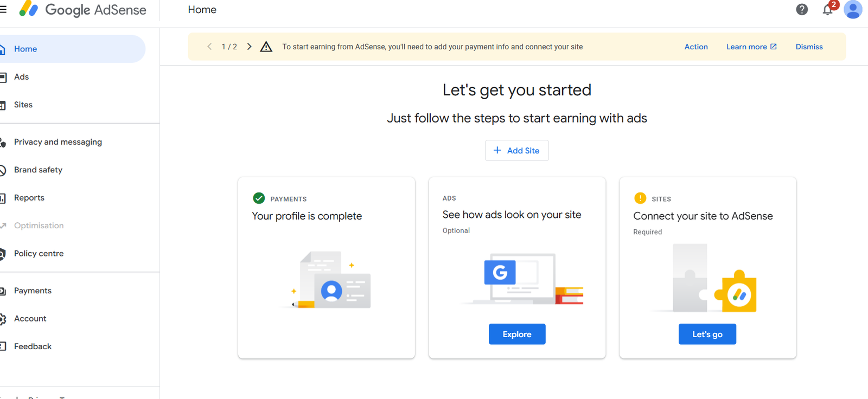
Task: Open the user account avatar
Action: pos(853,10)
